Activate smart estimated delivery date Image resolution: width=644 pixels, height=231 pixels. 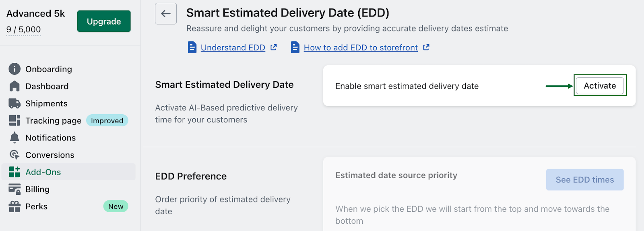tap(600, 86)
